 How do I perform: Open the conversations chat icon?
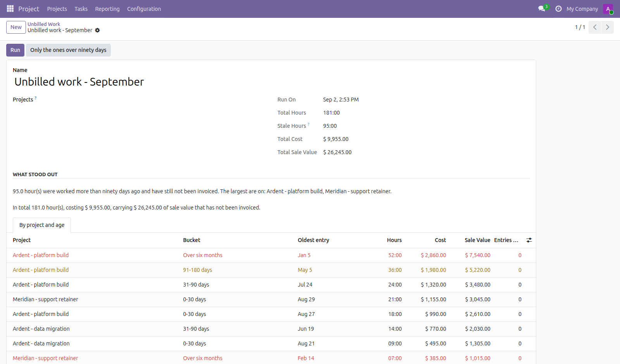point(542,9)
